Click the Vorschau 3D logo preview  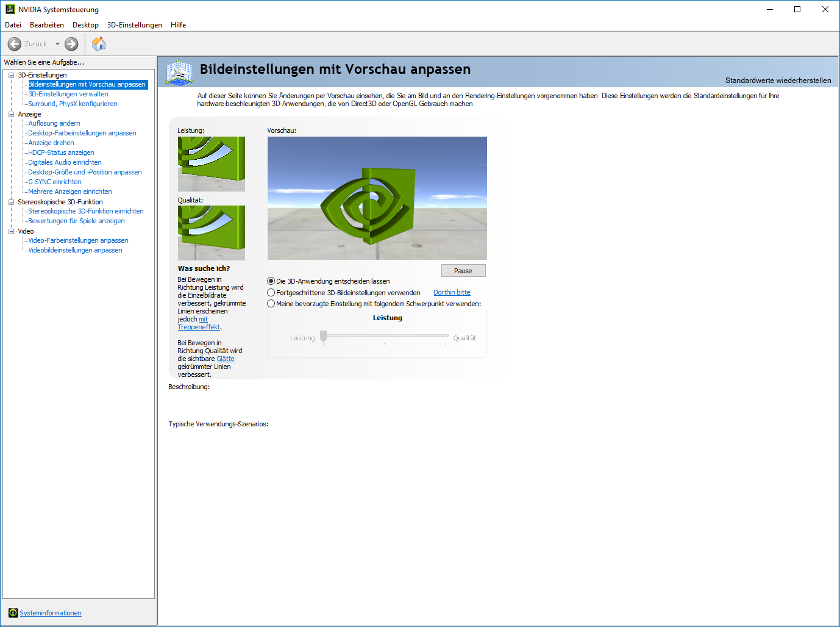point(377,198)
